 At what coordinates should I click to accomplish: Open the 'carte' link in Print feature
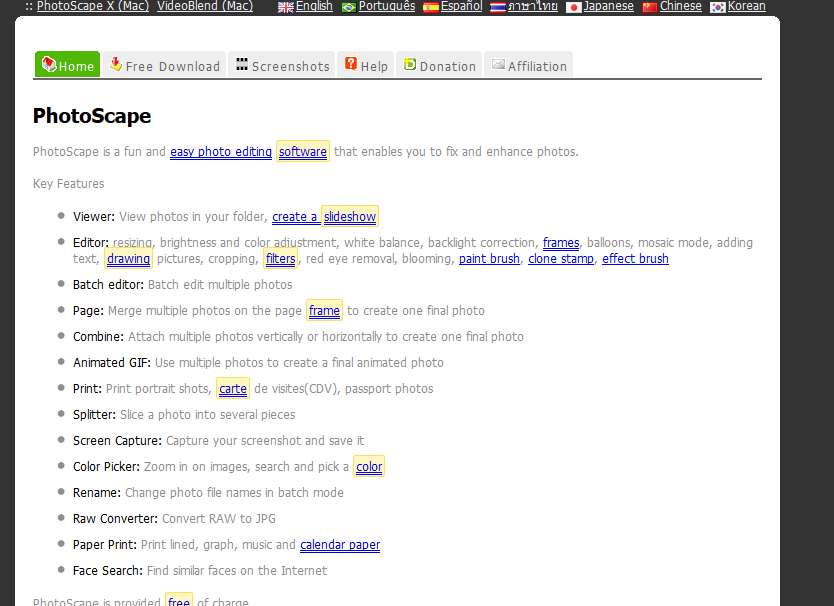tap(232, 389)
